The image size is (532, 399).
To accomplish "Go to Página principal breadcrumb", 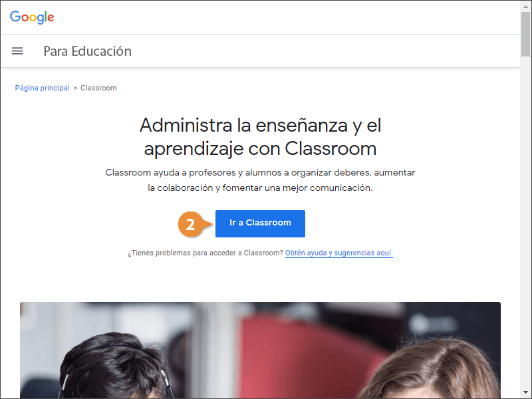I will pos(42,88).
